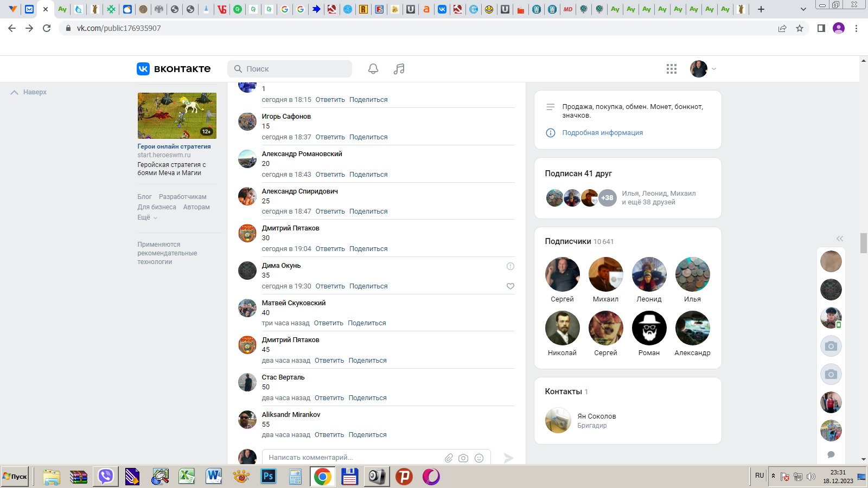Viewport: 868px width, 488px height.
Task: Reply to Игорь Сафонов's comment
Action: (330, 137)
